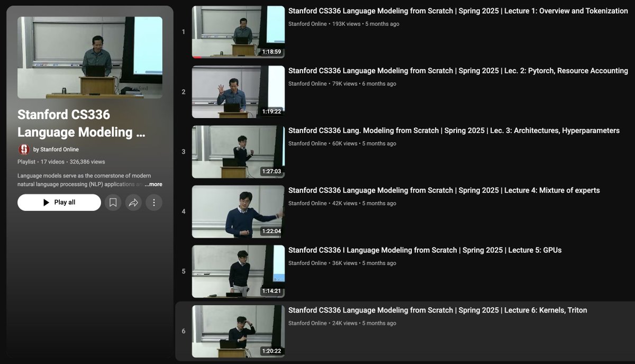This screenshot has width=635, height=364.
Task: Click title Lecture 6: Kernels, Triton
Action: 438,310
